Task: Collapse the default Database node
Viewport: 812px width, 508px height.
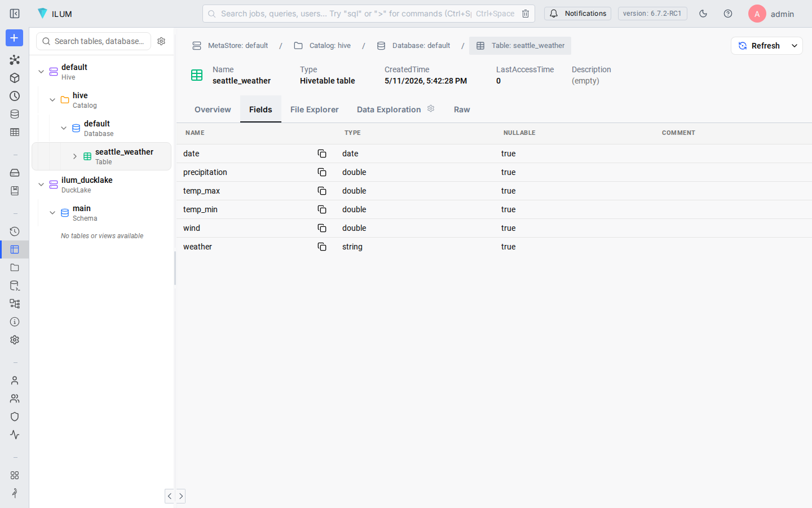Action: 64,128
